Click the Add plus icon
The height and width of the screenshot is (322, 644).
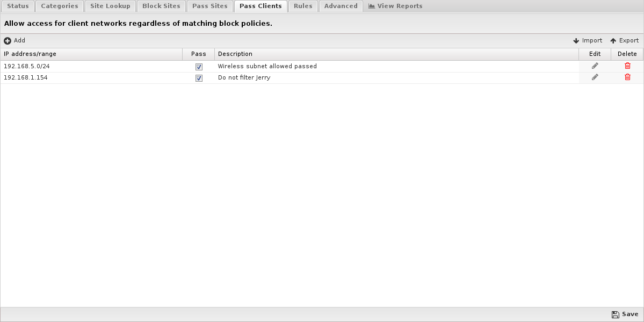coord(8,41)
